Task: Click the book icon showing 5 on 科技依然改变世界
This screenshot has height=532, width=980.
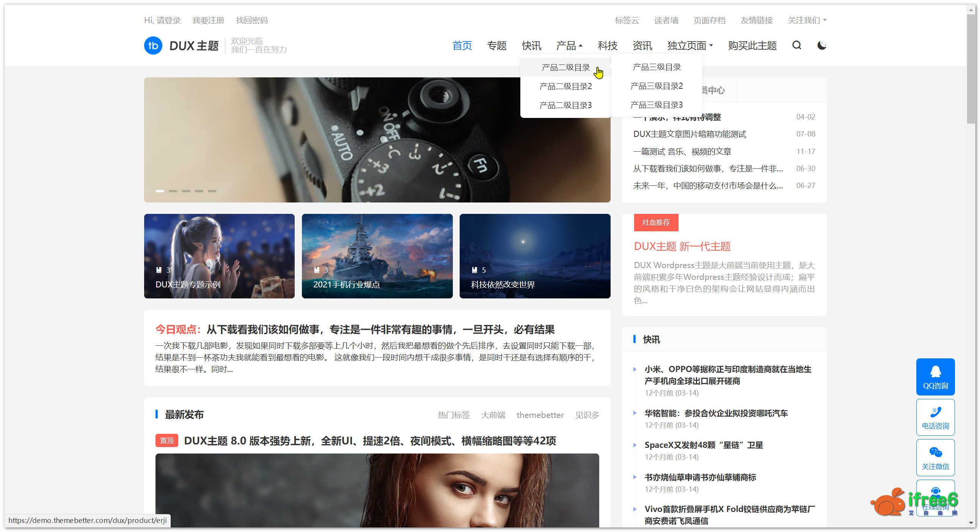Action: [x=475, y=270]
